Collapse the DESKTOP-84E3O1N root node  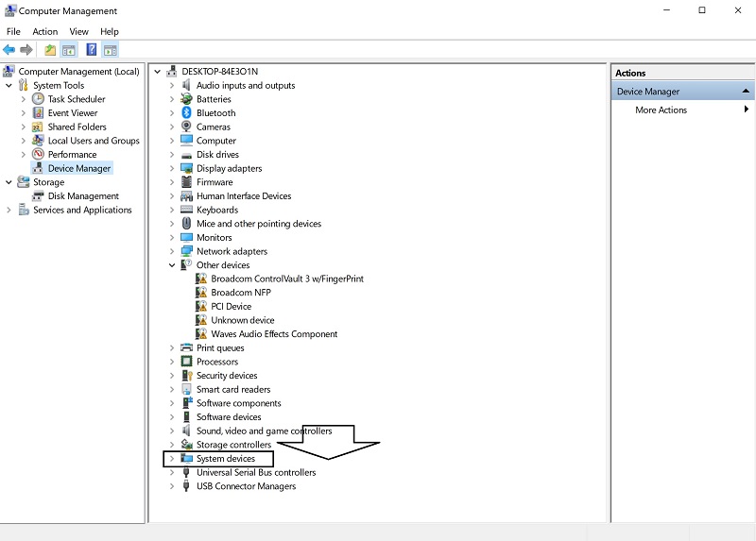[x=158, y=72]
